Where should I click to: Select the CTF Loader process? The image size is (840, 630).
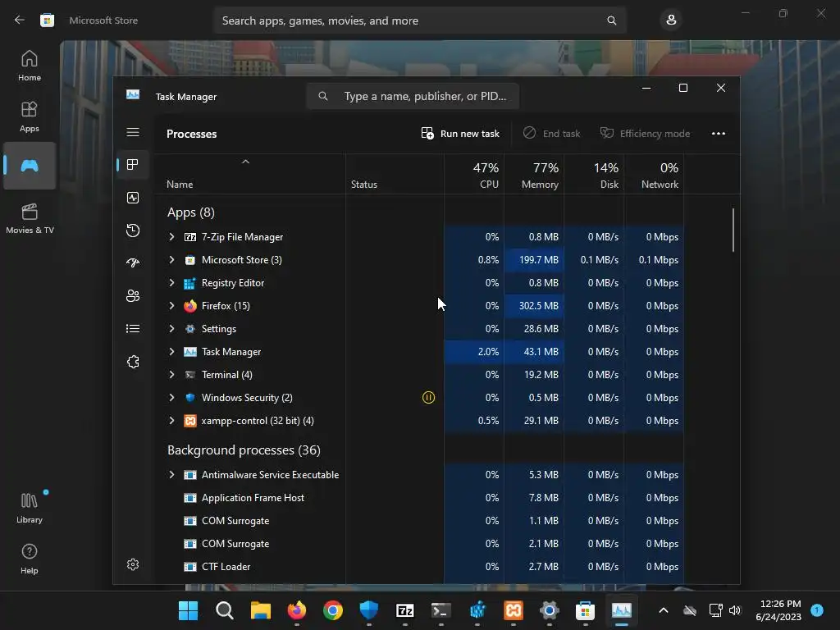coord(419,567)
